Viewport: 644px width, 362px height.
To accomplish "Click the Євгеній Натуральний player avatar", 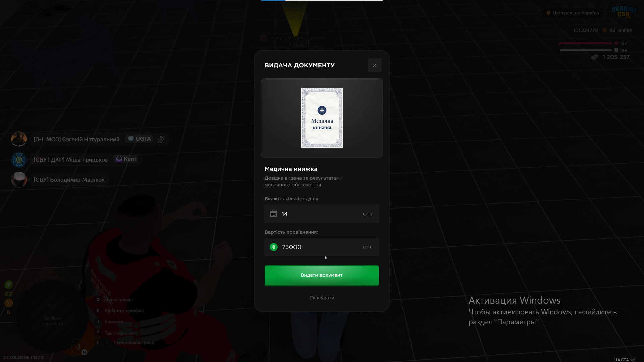I will tap(19, 139).
